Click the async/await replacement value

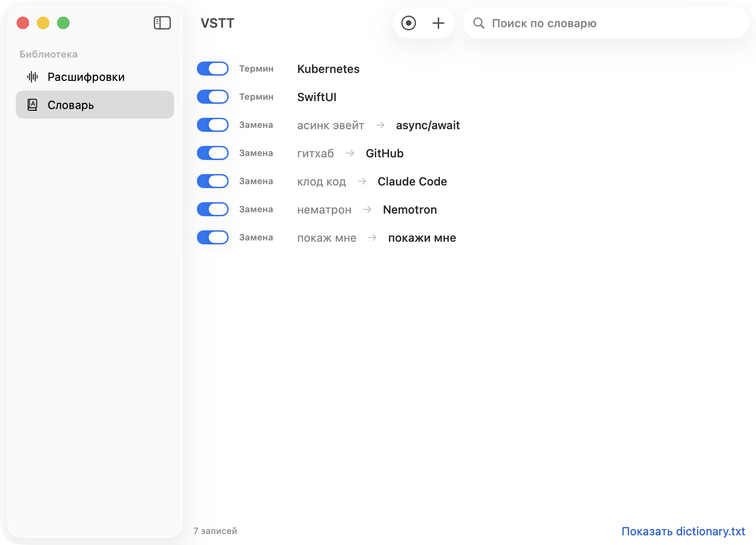click(x=428, y=125)
